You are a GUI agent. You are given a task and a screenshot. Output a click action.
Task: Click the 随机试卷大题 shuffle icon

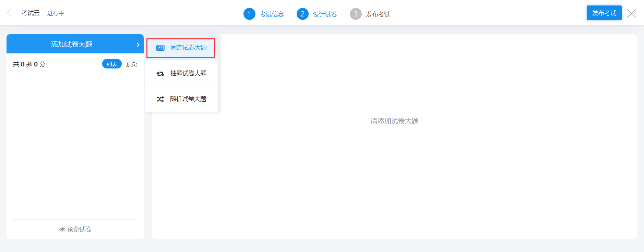click(160, 99)
